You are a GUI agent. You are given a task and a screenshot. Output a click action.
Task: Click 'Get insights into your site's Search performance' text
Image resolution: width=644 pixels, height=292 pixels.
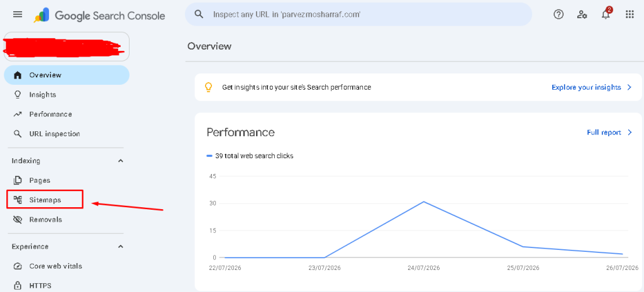pyautogui.click(x=297, y=87)
